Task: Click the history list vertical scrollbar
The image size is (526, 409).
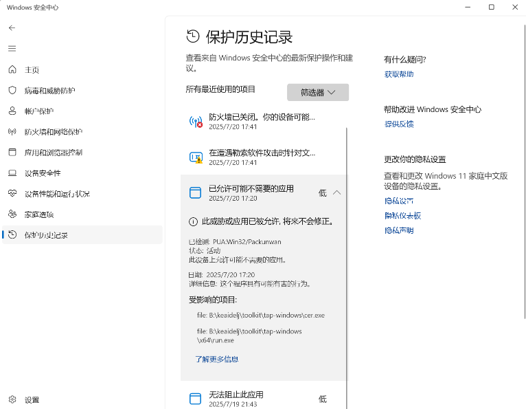Action: click(347, 268)
